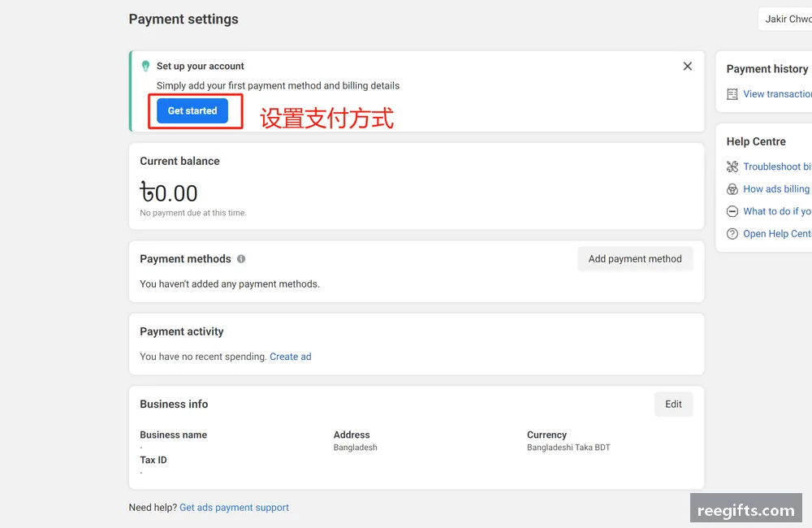Dismiss the Set up your account banner
The image size is (812, 528).
coord(687,67)
